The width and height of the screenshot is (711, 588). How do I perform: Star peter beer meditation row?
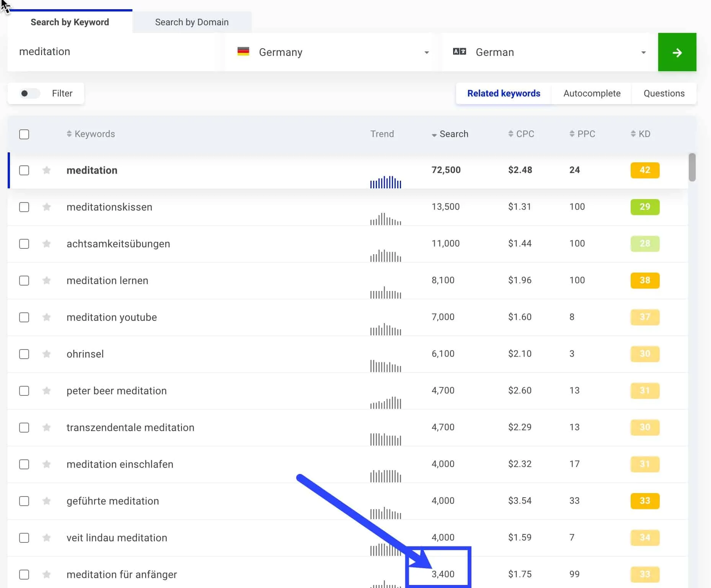[x=47, y=390]
